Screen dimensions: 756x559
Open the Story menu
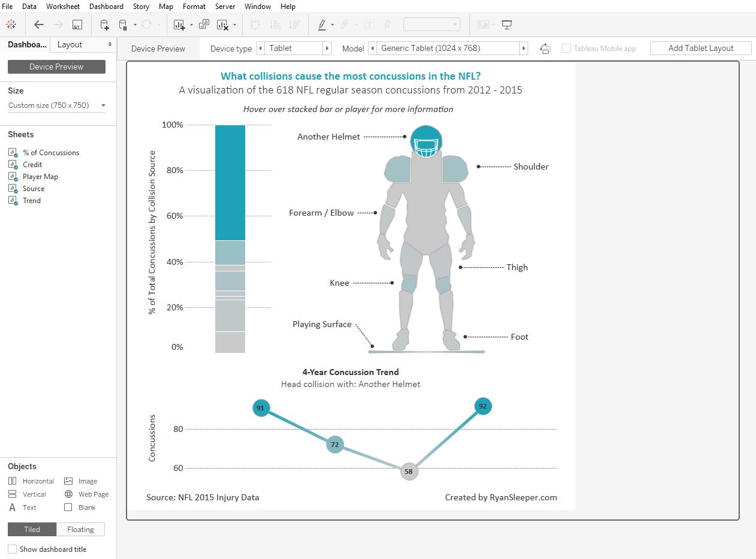pos(141,7)
